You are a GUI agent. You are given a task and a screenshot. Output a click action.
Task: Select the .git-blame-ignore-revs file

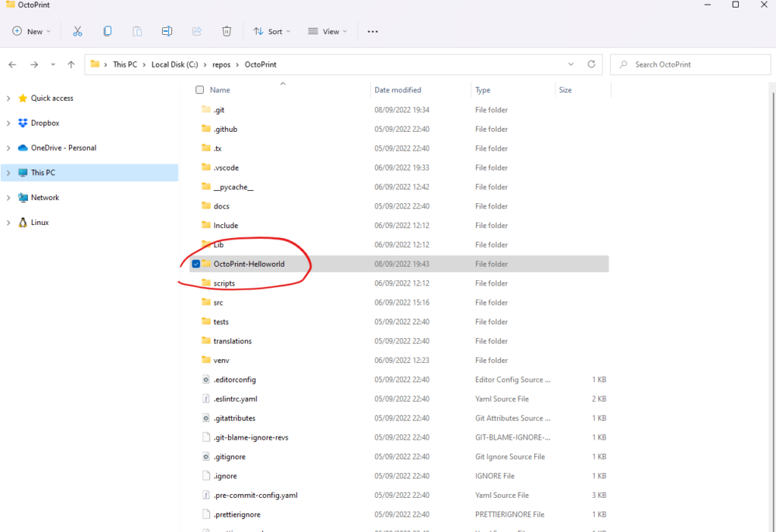point(251,437)
